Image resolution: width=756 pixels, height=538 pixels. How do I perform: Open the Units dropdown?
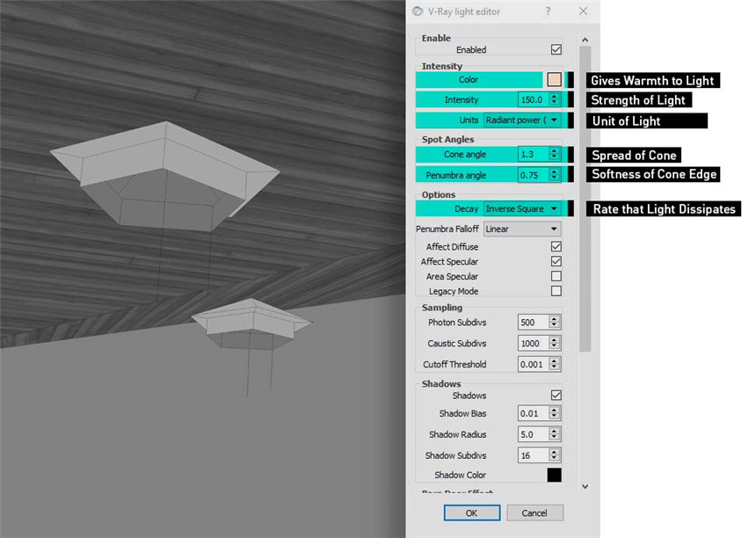click(x=522, y=120)
